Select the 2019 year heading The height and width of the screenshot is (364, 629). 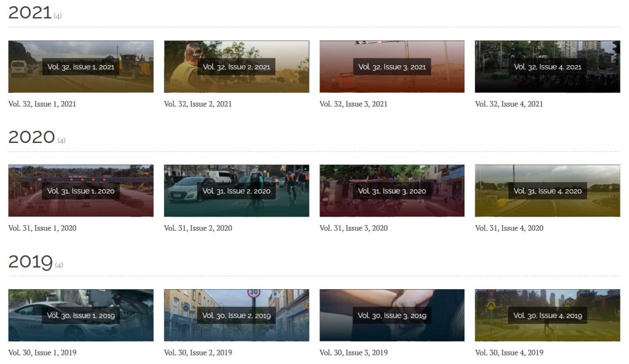coord(31,261)
